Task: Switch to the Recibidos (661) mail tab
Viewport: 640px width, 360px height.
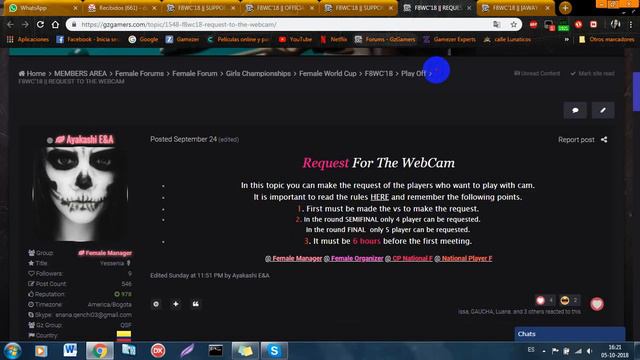Action: (x=121, y=8)
